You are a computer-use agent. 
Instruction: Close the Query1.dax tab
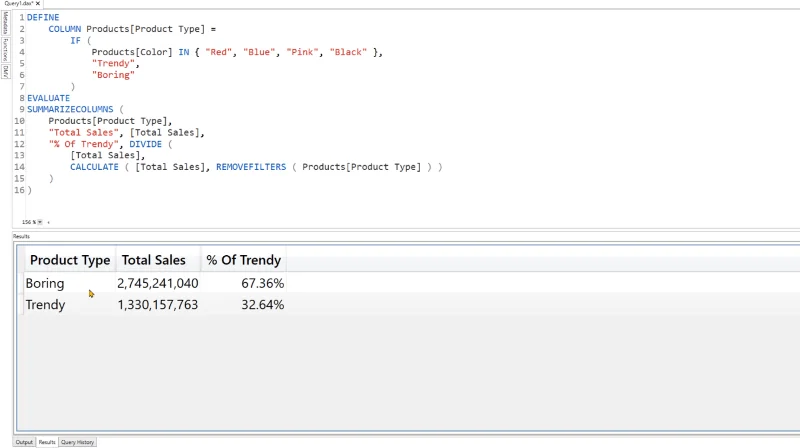click(x=38, y=3)
